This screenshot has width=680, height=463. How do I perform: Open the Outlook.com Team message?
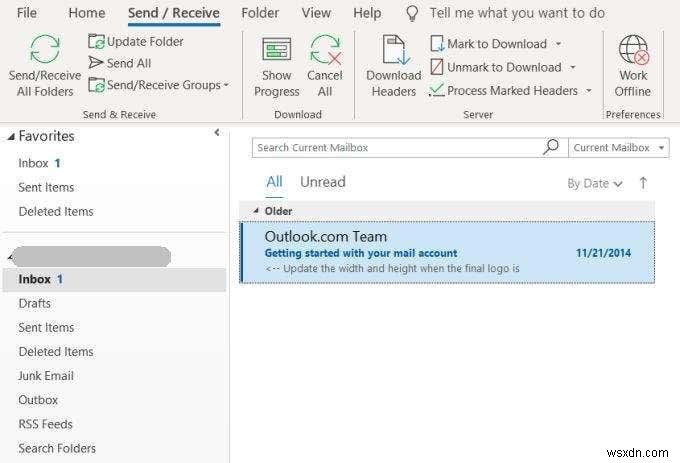point(447,252)
